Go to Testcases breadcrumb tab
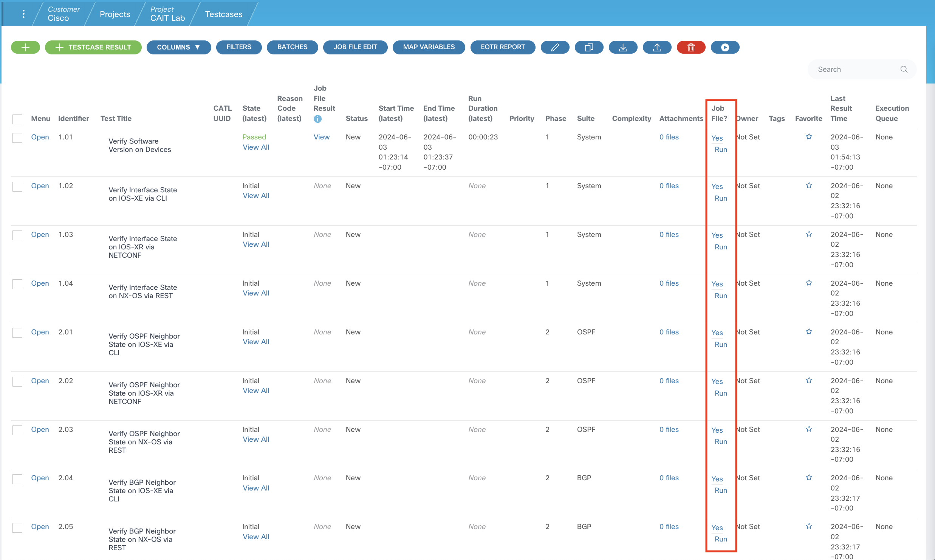Screen dimensions: 935x560 (x=223, y=14)
